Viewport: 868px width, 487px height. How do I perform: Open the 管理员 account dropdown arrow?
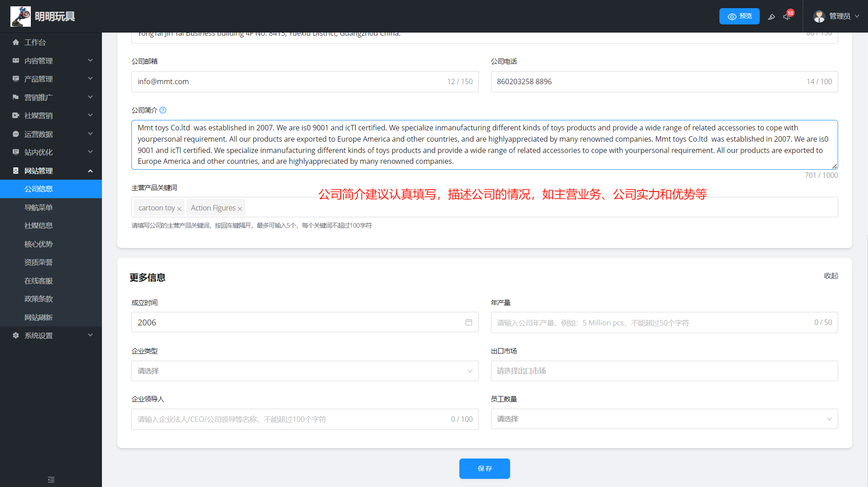pos(857,16)
